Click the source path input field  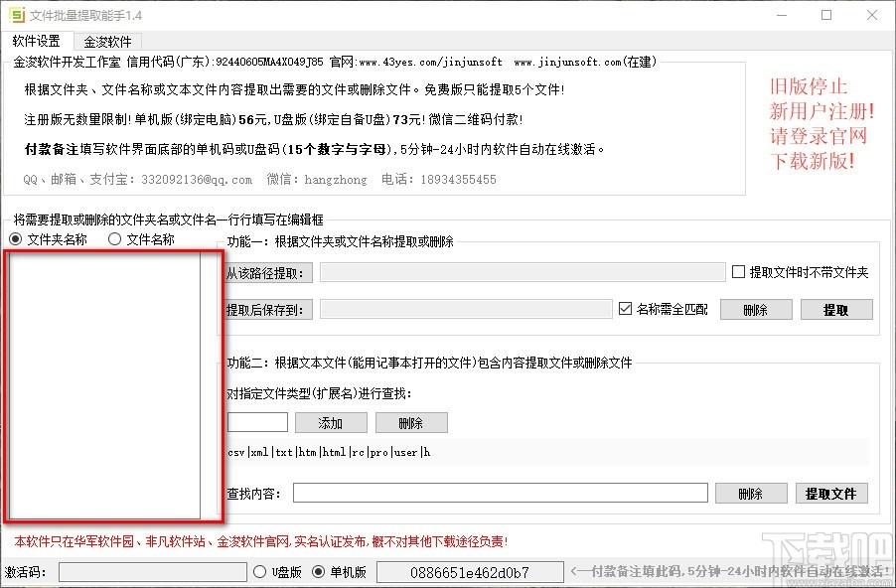pyautogui.click(x=523, y=272)
